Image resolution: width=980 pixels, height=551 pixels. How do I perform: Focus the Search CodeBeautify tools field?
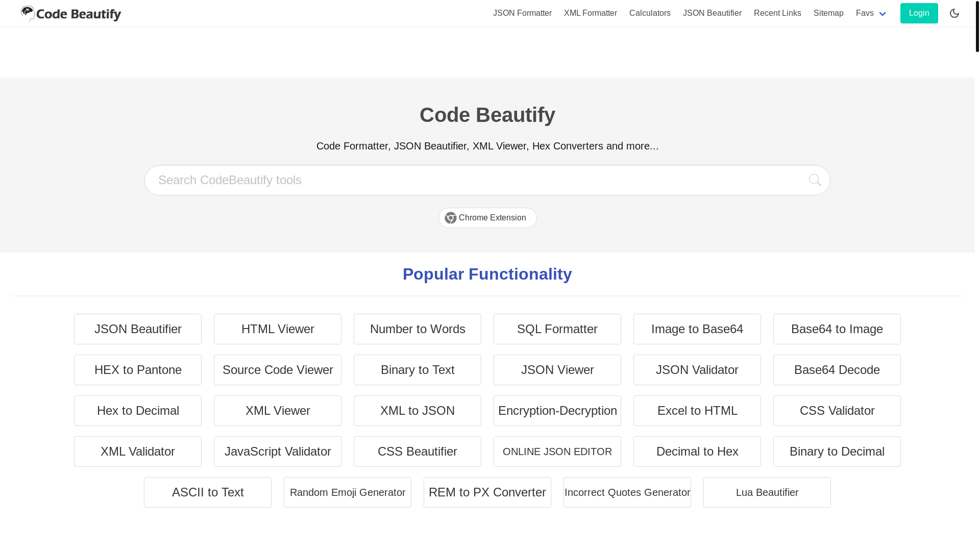click(487, 180)
